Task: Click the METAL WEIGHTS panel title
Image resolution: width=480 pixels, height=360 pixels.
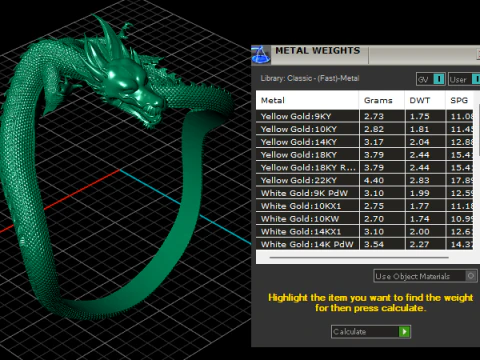Action: pos(318,51)
